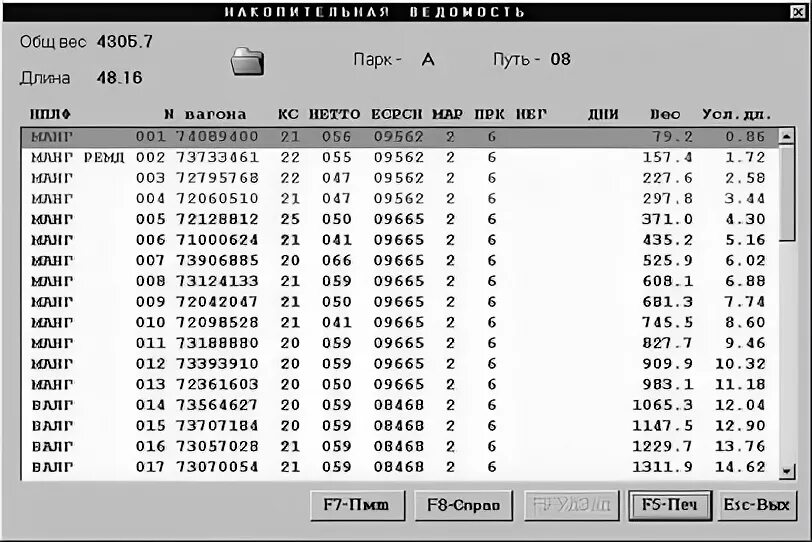Click conditional length 14.62
The width and height of the screenshot is (812, 542).
740,467
